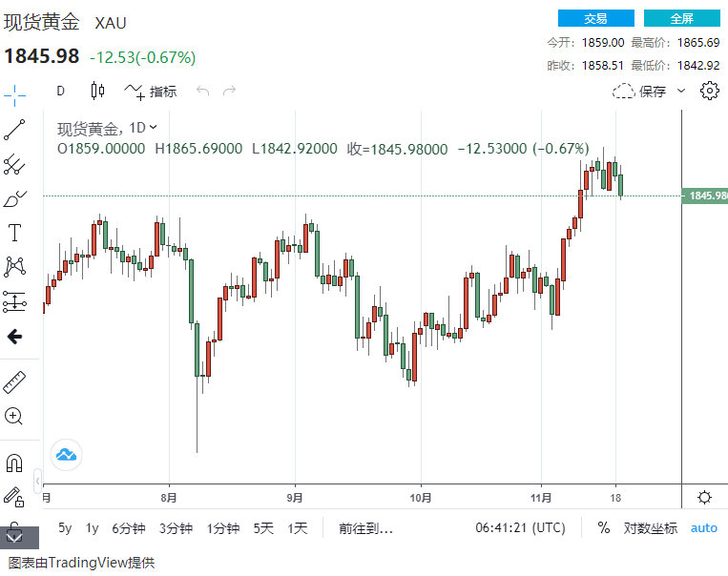Open the D timeframe interval dropdown

point(61,92)
